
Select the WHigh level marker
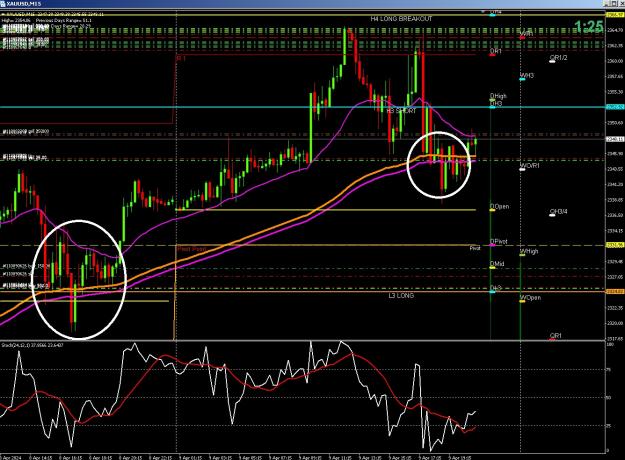click(x=529, y=251)
